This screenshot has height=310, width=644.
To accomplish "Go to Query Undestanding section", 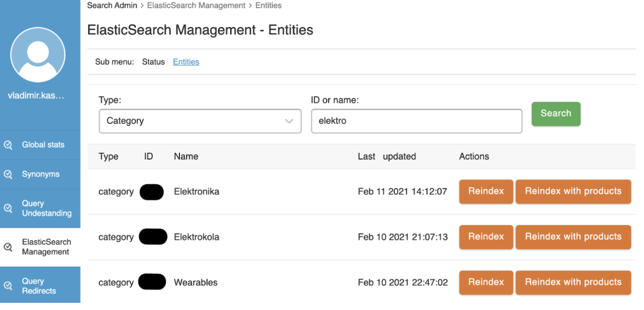I will [40, 208].
